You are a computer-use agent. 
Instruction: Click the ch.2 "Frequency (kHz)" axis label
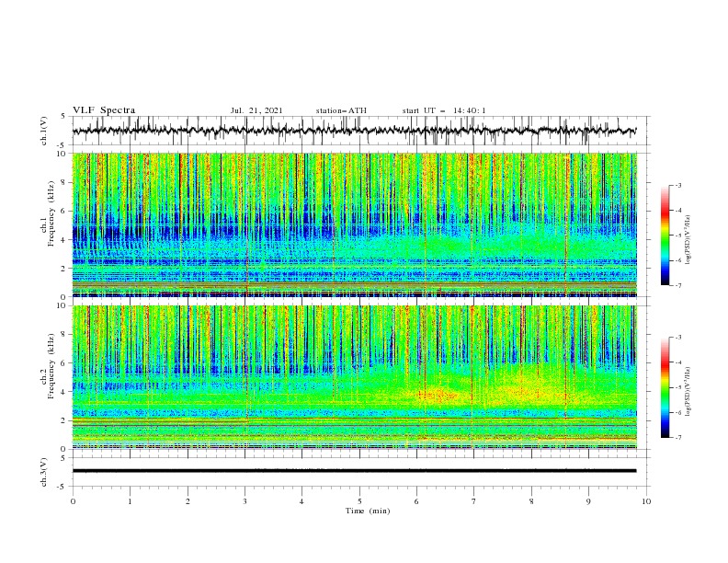point(51,365)
